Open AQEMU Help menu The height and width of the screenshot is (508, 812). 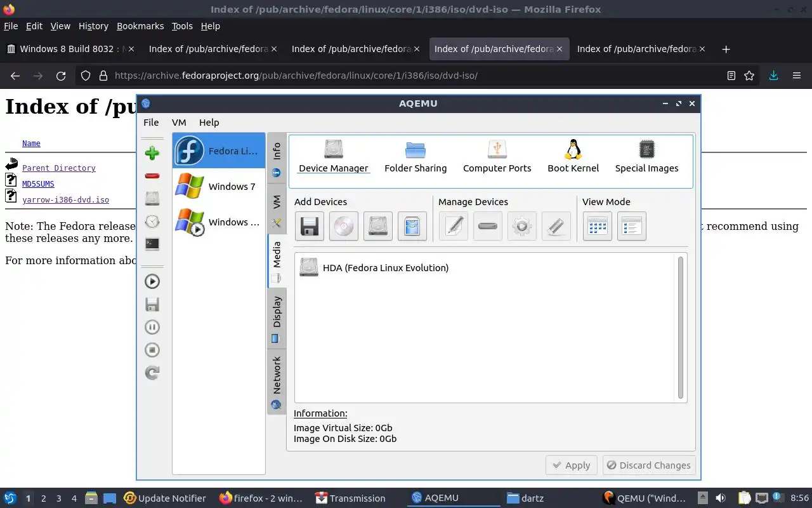coord(209,123)
